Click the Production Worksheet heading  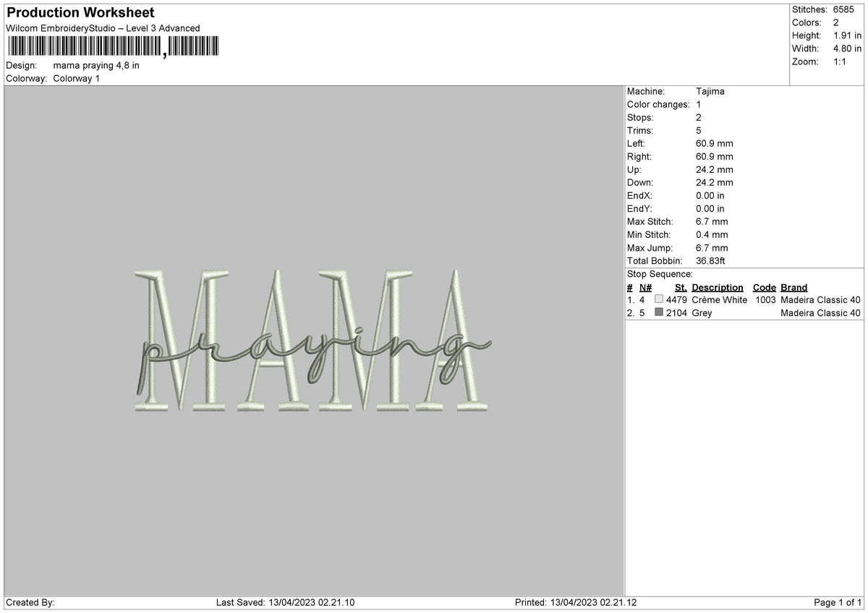point(80,12)
